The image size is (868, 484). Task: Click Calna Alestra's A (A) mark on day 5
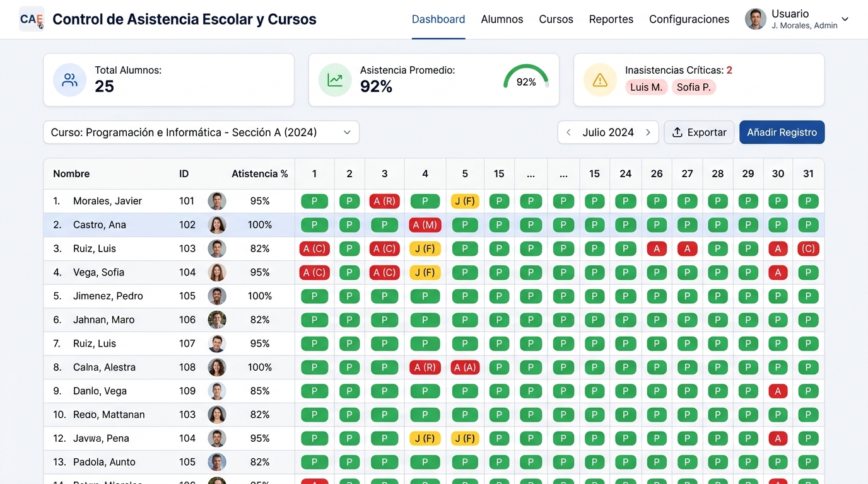tap(465, 367)
